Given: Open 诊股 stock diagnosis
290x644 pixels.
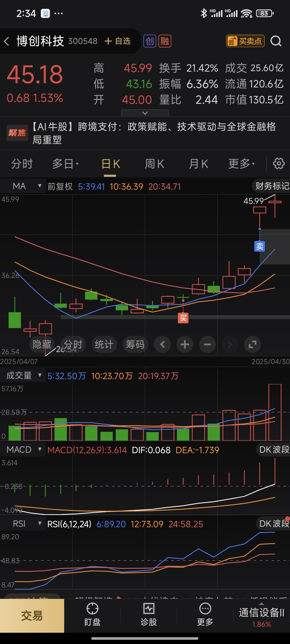Looking at the screenshot, I should [149, 615].
